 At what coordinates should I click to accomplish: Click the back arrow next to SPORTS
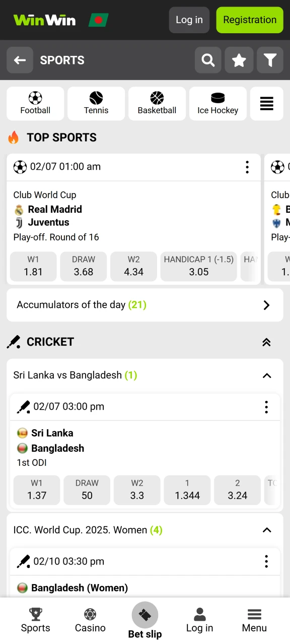click(20, 60)
